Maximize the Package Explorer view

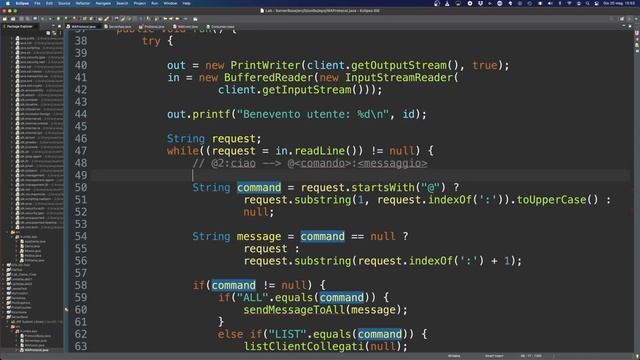click(x=60, y=26)
